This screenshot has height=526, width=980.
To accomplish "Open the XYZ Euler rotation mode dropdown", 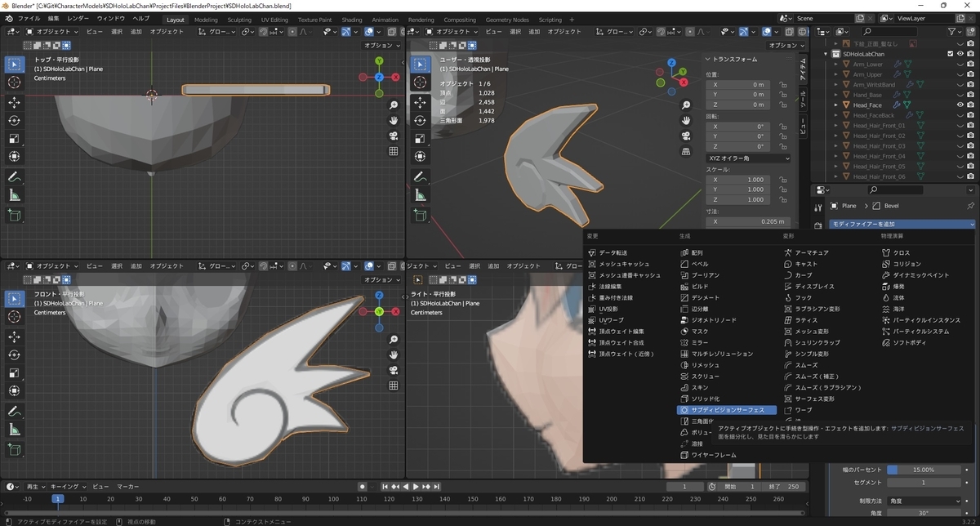I will click(x=748, y=158).
